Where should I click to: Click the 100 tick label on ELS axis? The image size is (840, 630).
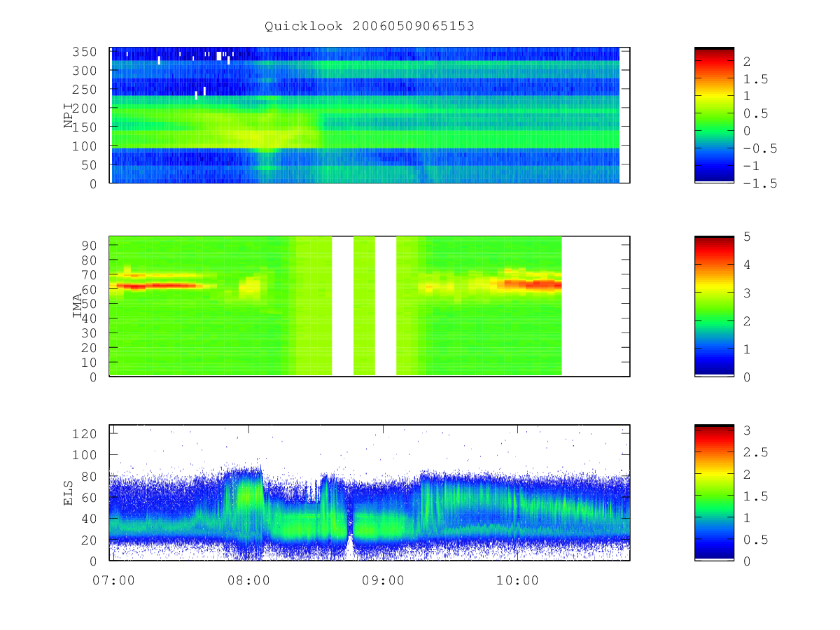click(86, 454)
